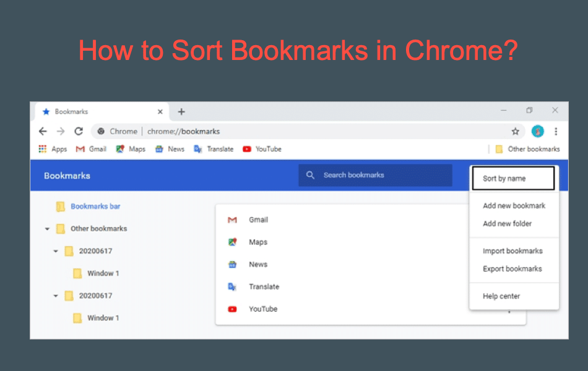The width and height of the screenshot is (588, 371).
Task: Select Add new folder menu item
Action: tap(507, 224)
